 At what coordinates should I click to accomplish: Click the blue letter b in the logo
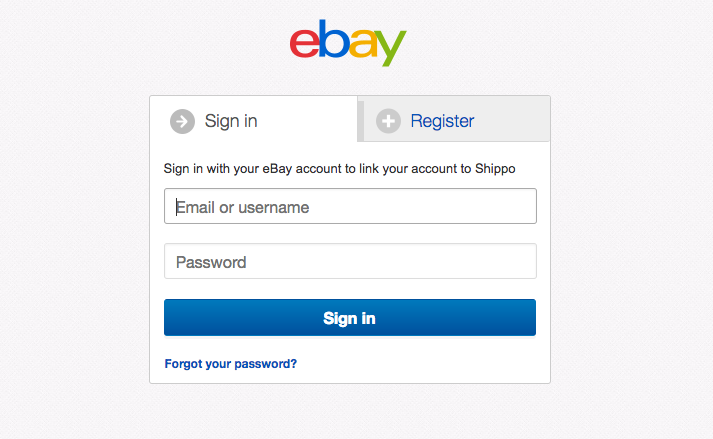[334, 39]
